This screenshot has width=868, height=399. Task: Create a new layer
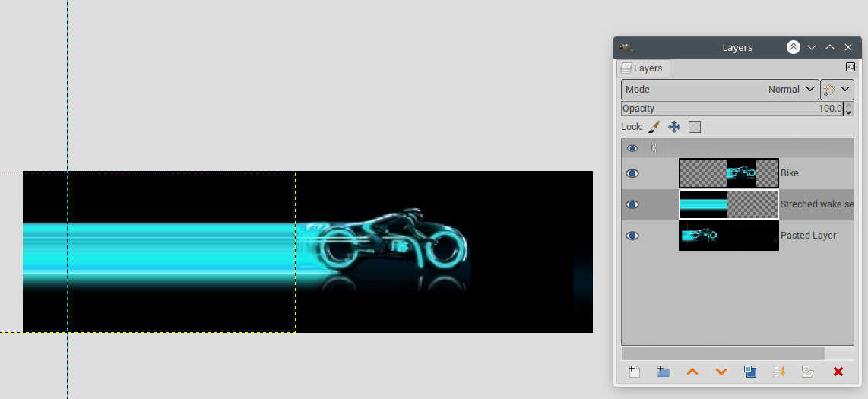coord(635,372)
